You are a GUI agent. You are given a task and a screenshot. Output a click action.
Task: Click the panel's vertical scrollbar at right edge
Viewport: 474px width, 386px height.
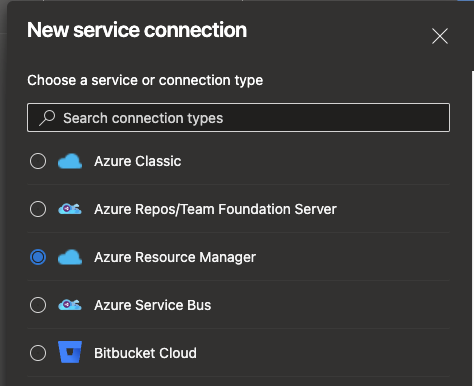(473, 228)
